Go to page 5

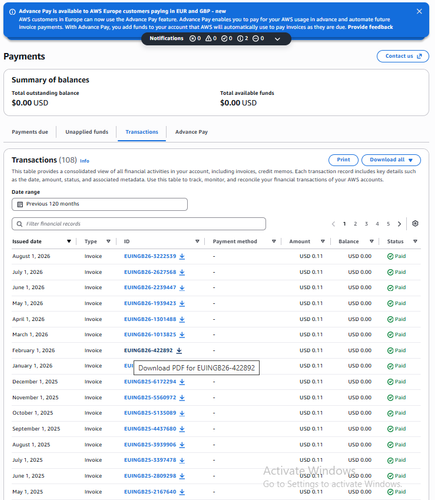tap(388, 224)
